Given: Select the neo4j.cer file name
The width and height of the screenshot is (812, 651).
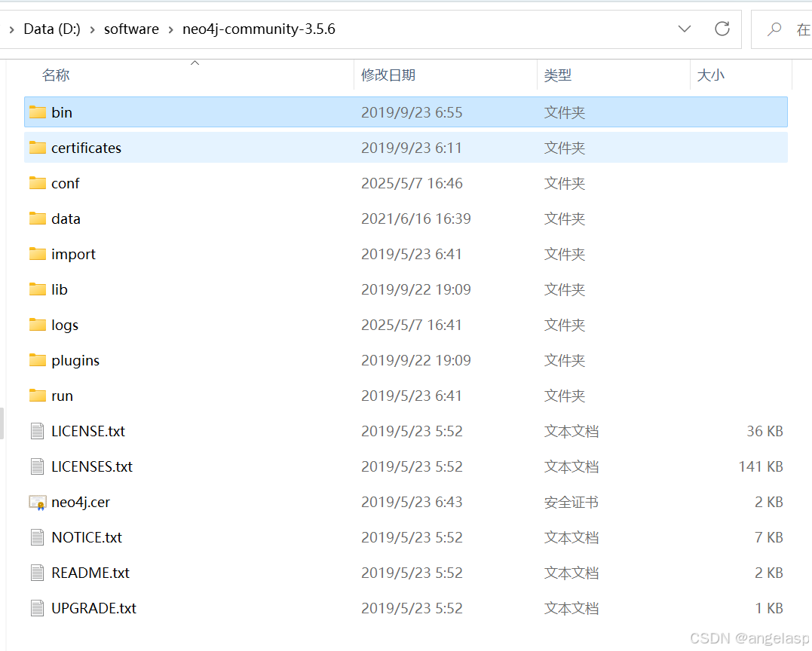Looking at the screenshot, I should click(x=81, y=502).
